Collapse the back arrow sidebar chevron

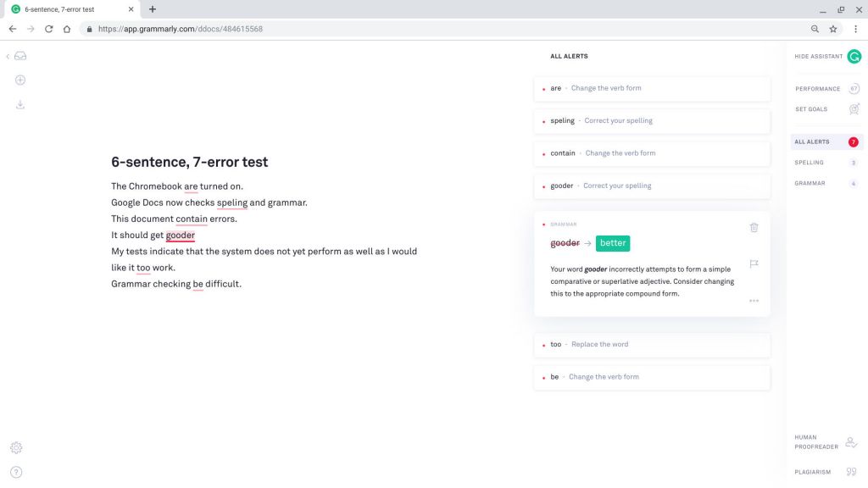7,56
